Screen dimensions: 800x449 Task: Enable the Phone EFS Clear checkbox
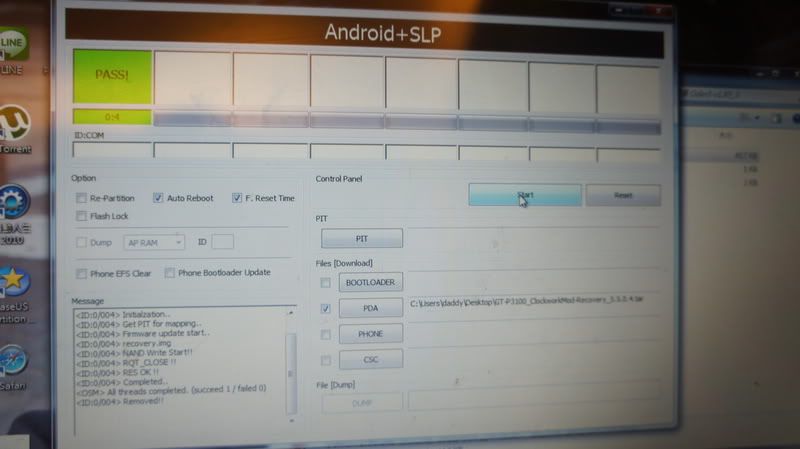pos(81,273)
